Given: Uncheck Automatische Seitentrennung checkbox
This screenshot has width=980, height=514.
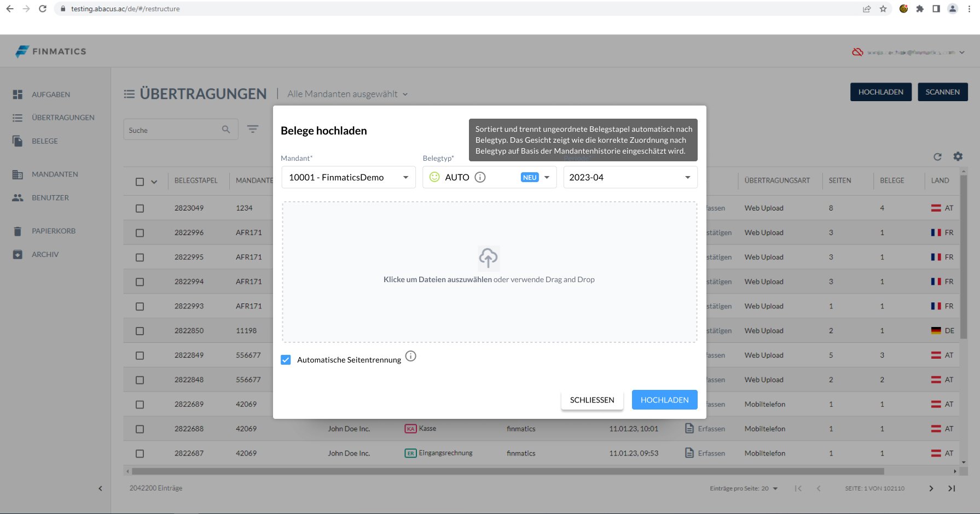Looking at the screenshot, I should click(286, 360).
